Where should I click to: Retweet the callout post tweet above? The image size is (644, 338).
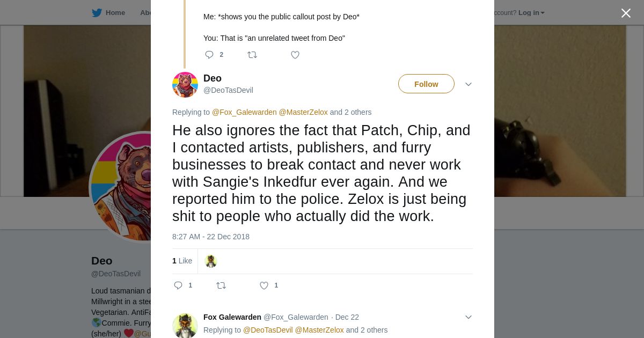(x=252, y=55)
